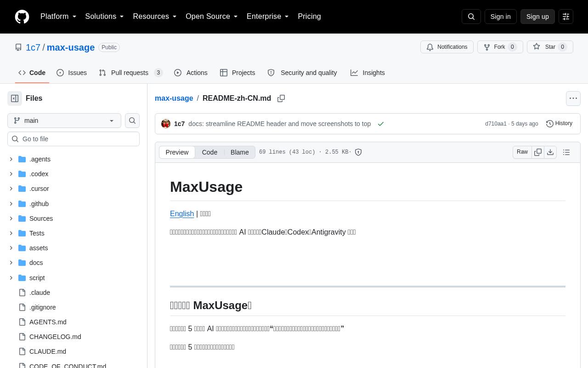Expand the Solutions menu
Viewport: 588px width, 368px height.
105,17
